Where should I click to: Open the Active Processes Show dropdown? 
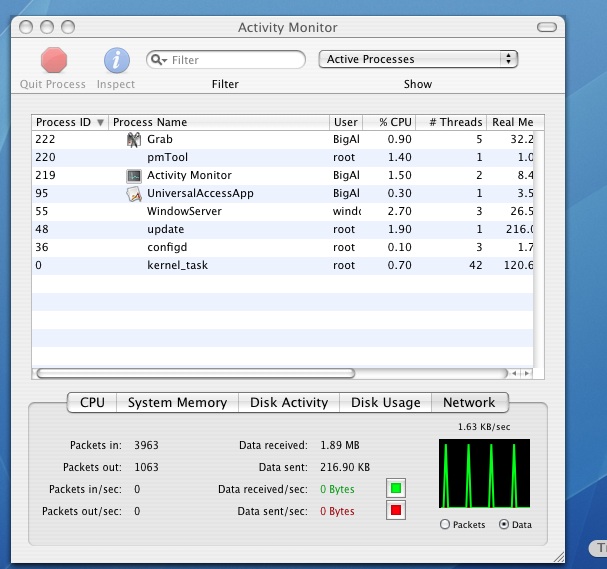pyautogui.click(x=418, y=59)
